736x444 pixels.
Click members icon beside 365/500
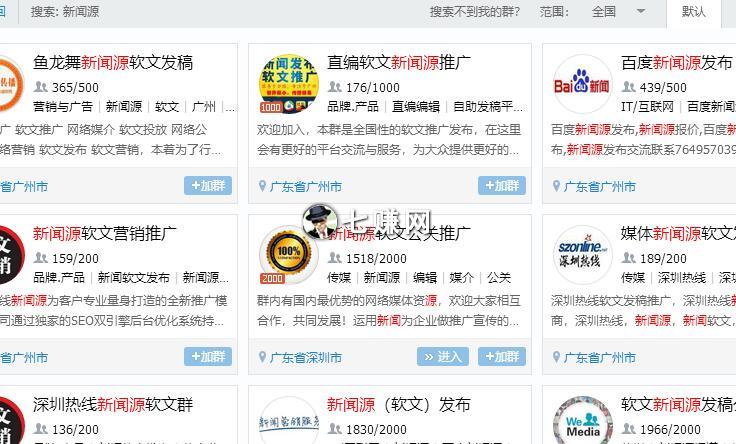click(41, 87)
